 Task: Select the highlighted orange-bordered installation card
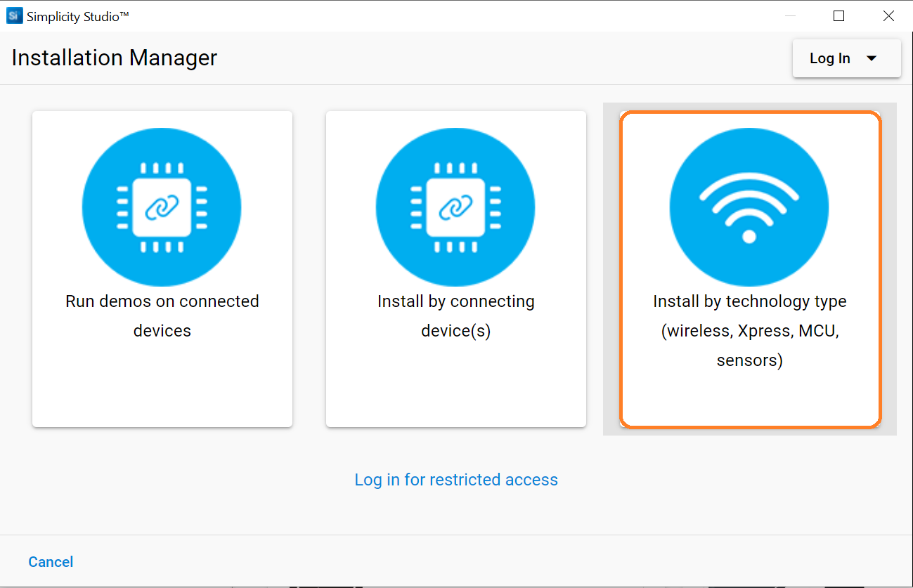click(749, 268)
